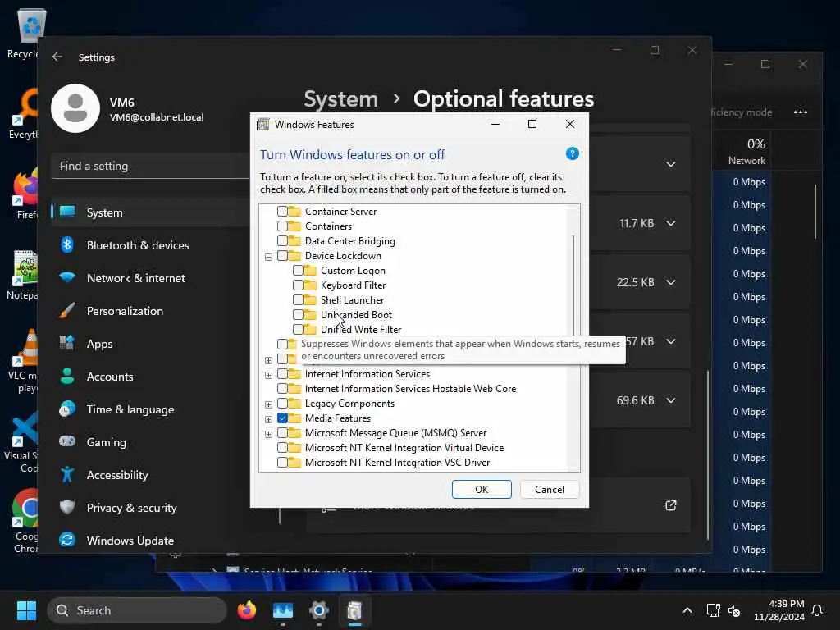Open Task Manager from the taskbar
The height and width of the screenshot is (630, 840).
pos(283,610)
